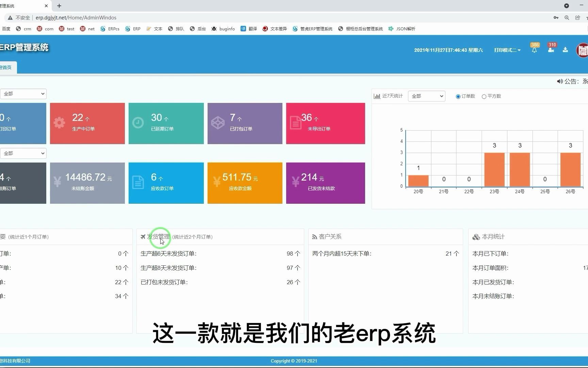Click the document icon on 未导出订单 card
Screen dimensions: 588x368
[x=295, y=123]
